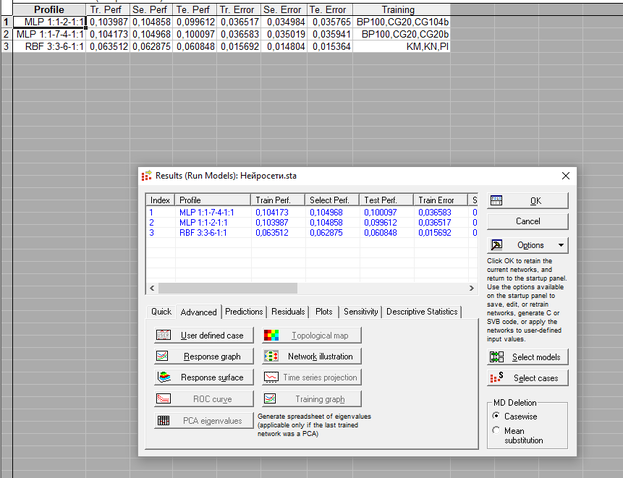Select RBF 3:3-6-1:1 model in list
Image resolution: width=623 pixels, height=478 pixels.
tap(204, 232)
